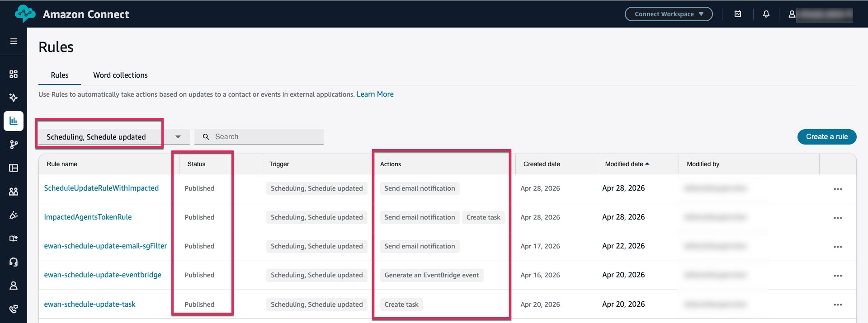868x323 pixels.
Task: Click Apr 22, 2026 modified date
Action: point(623,246)
